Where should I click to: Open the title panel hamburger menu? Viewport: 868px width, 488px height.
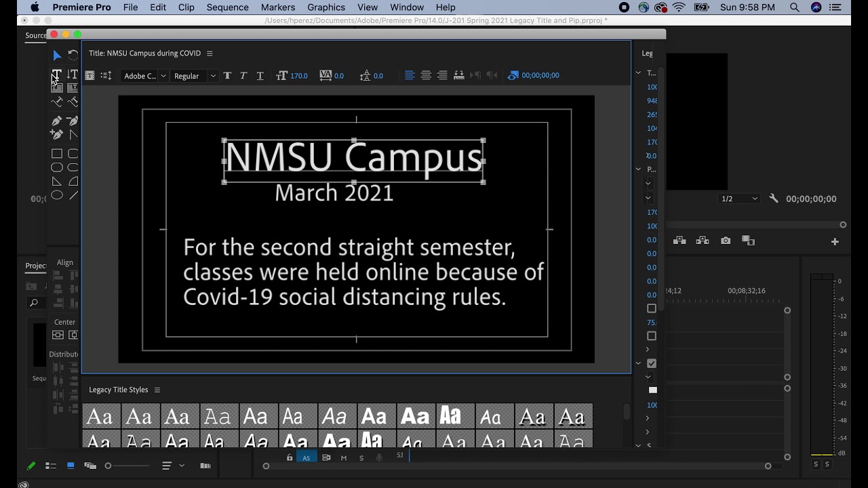pyautogui.click(x=210, y=54)
